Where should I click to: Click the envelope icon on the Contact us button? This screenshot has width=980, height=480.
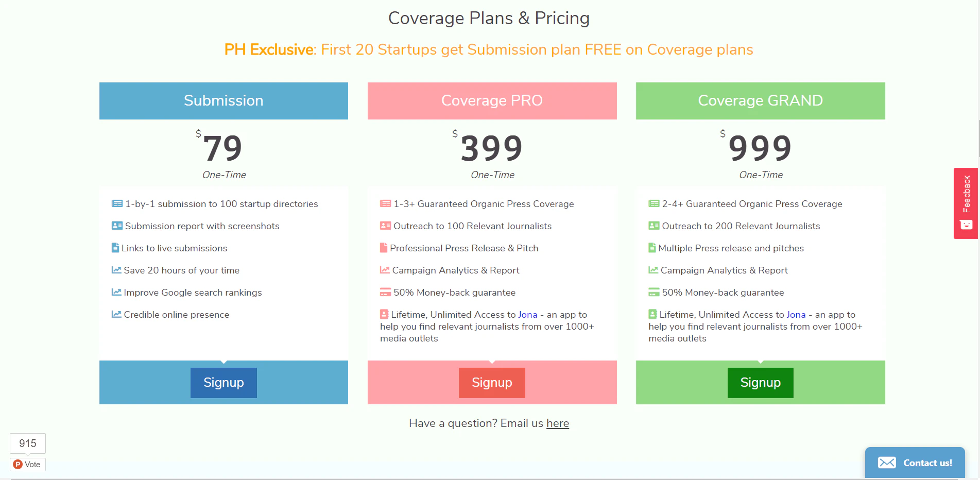click(887, 462)
